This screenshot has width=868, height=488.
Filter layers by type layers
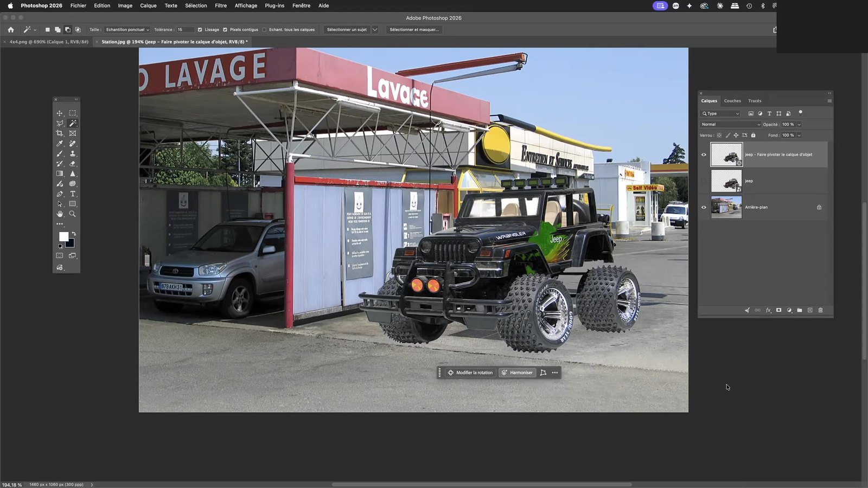pyautogui.click(x=769, y=113)
